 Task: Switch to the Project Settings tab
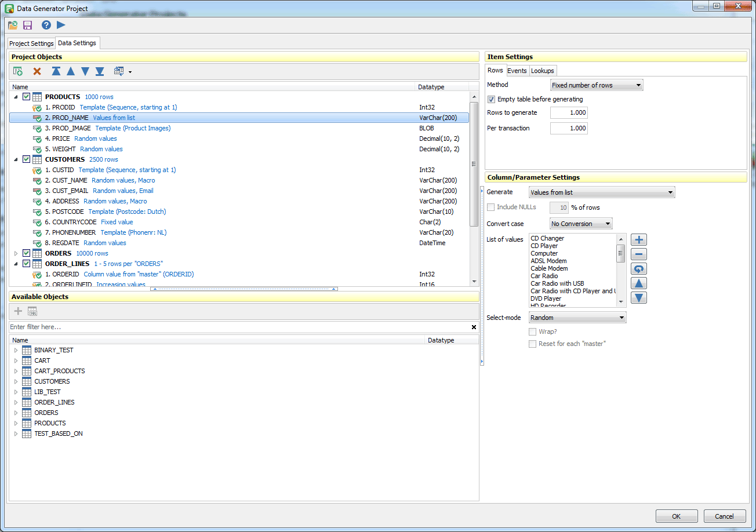click(x=31, y=43)
